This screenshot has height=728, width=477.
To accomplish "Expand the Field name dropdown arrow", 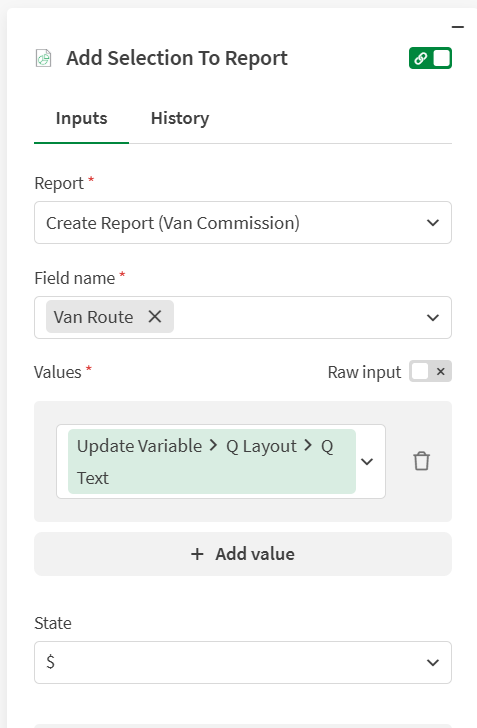I will click(433, 318).
